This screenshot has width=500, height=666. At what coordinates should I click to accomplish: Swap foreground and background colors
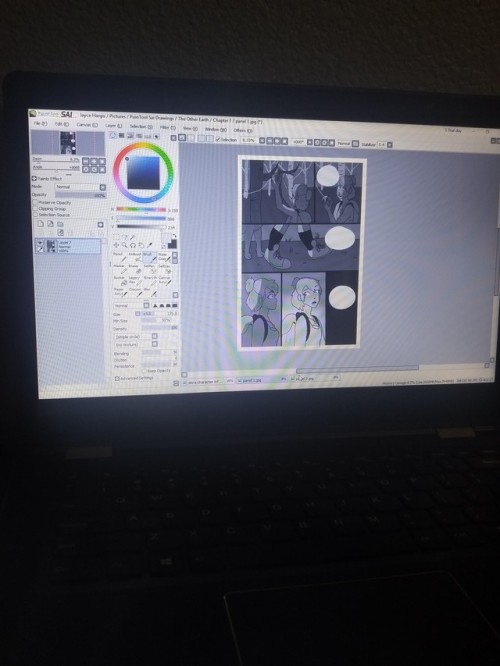click(x=174, y=235)
